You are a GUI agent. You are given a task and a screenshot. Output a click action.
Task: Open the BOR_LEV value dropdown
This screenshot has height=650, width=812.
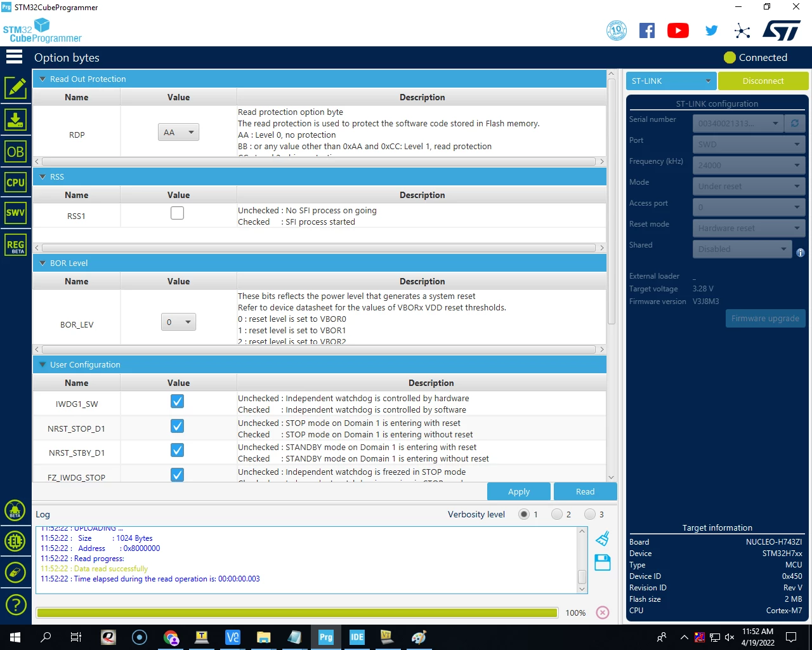tap(178, 322)
